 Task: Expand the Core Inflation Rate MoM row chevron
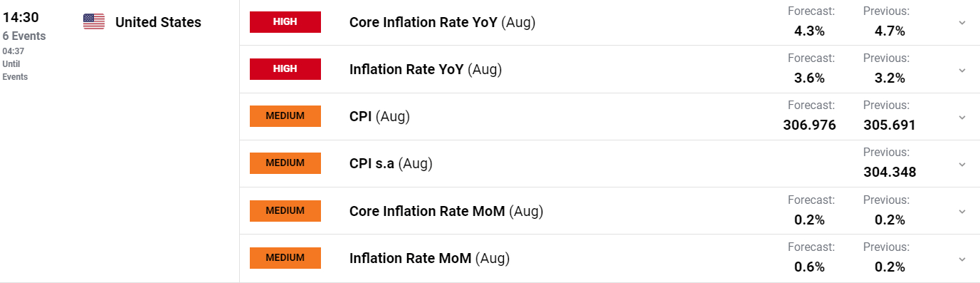pyautogui.click(x=962, y=211)
